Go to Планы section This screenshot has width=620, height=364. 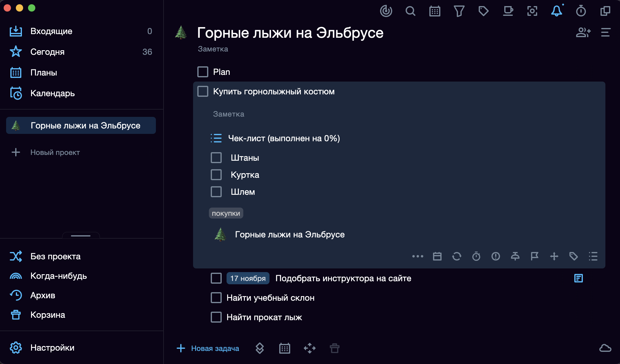coord(81,72)
